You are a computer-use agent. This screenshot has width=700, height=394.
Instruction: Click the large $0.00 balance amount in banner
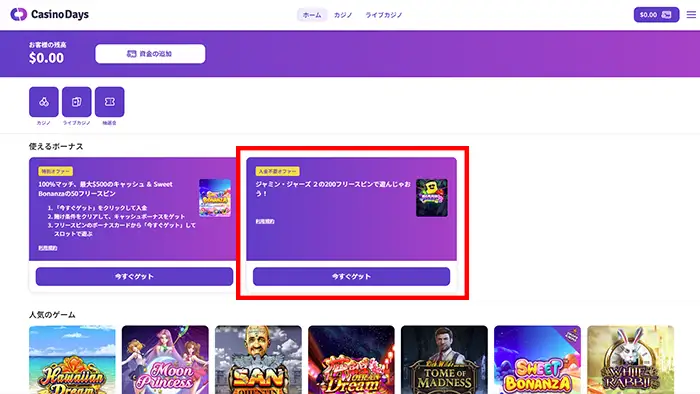[46, 58]
